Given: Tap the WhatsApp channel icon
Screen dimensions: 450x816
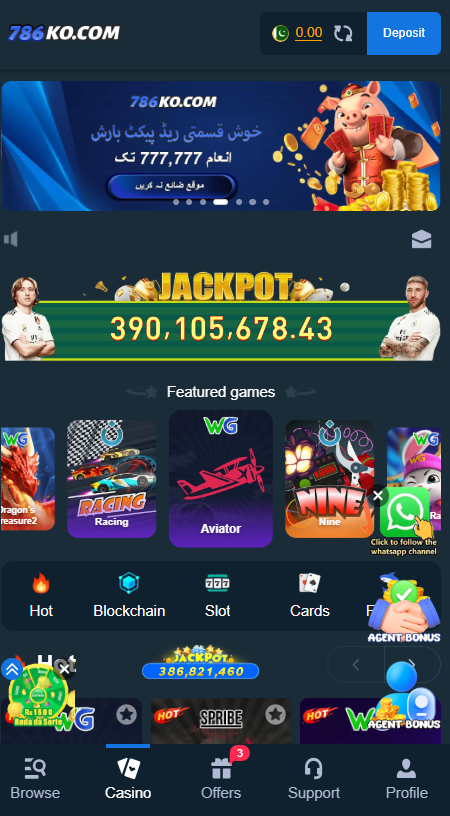Looking at the screenshot, I should tap(405, 512).
